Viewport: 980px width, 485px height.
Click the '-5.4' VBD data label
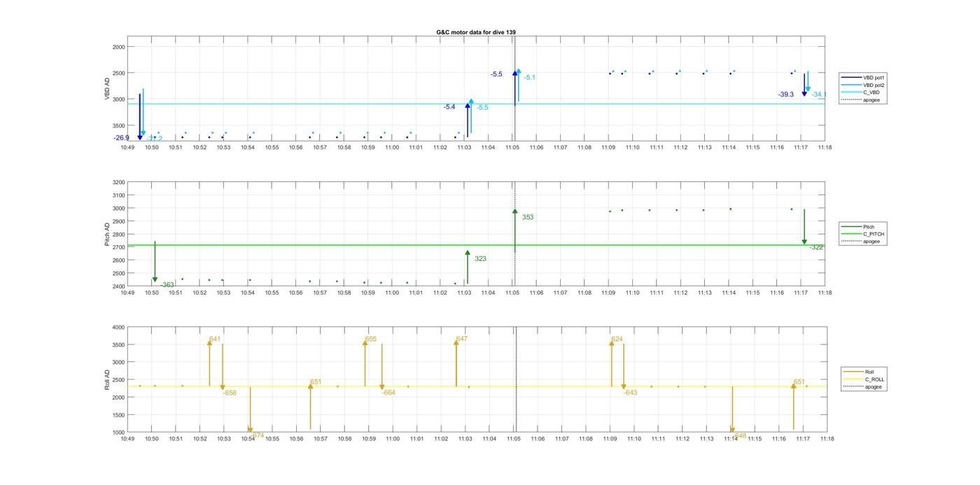449,107
